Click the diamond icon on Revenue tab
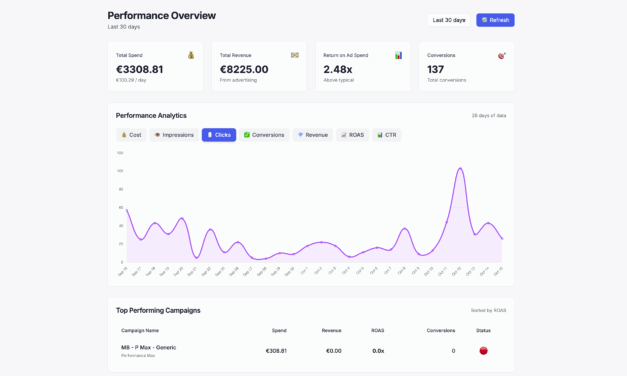627x376 pixels. [x=300, y=135]
